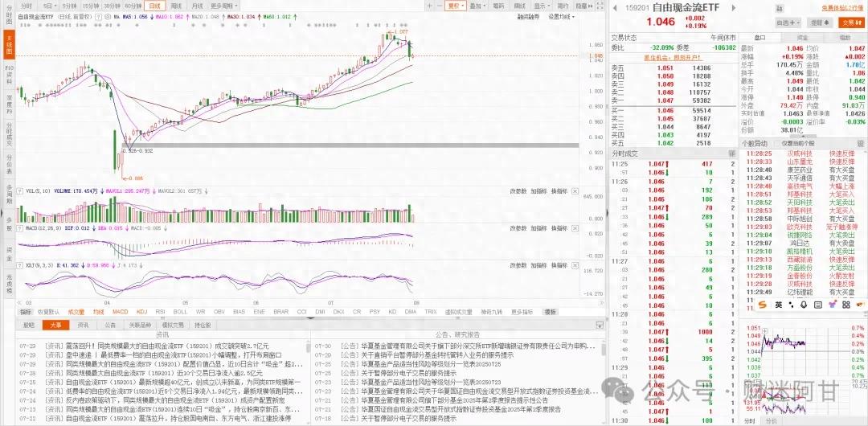Toggle the BOLL indicator
The width and height of the screenshot is (868, 426).
tap(180, 312)
